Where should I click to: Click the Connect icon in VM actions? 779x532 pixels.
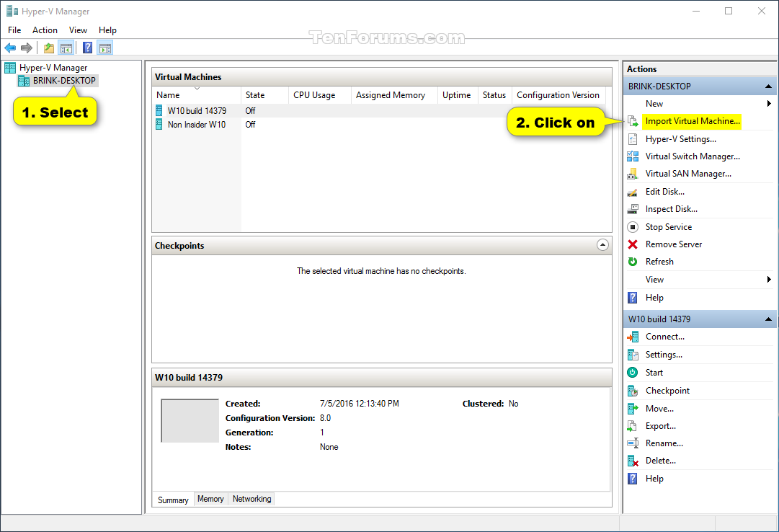[x=633, y=337]
